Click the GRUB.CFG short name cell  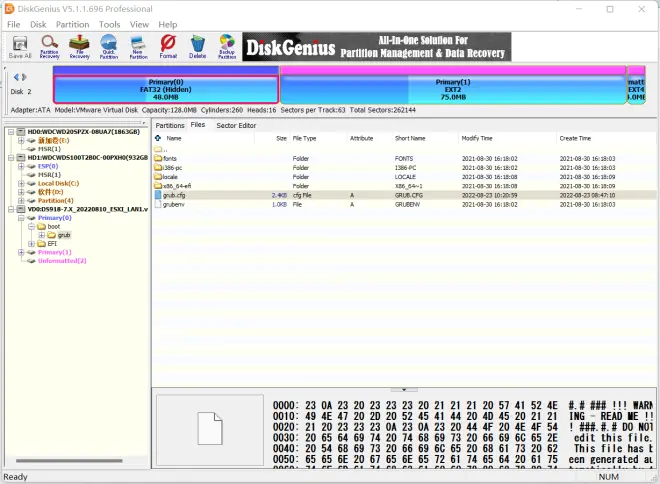[x=408, y=195]
